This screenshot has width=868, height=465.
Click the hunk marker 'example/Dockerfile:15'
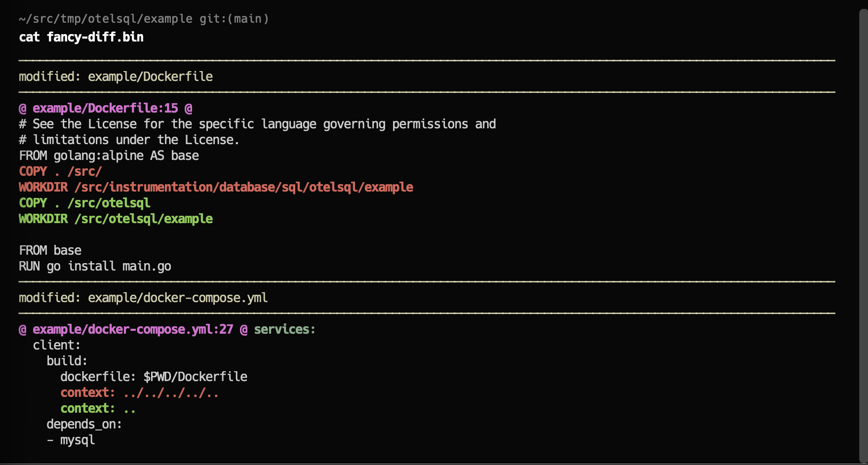tap(106, 108)
